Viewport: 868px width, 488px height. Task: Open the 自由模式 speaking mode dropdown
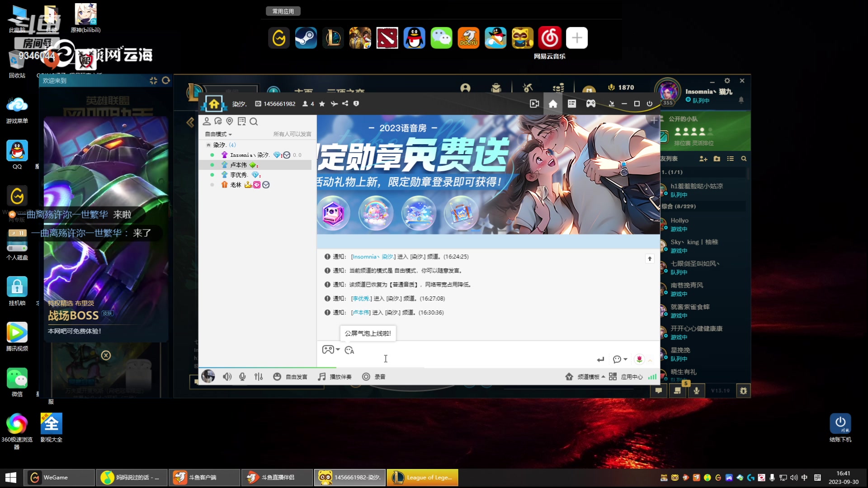218,134
